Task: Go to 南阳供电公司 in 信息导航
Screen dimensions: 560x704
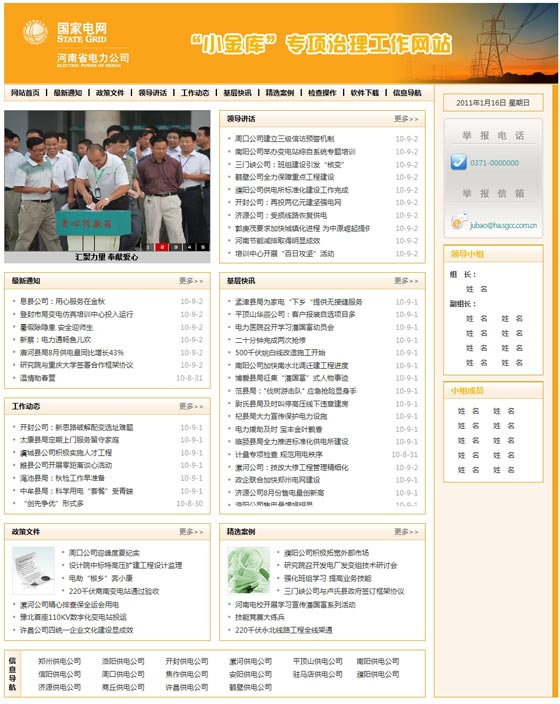Action: [378, 661]
